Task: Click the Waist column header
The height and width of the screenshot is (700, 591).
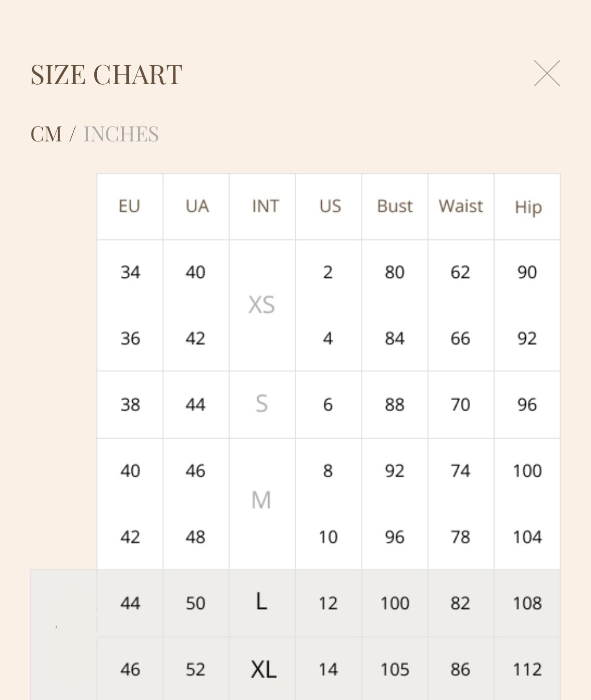Action: pyautogui.click(x=461, y=206)
